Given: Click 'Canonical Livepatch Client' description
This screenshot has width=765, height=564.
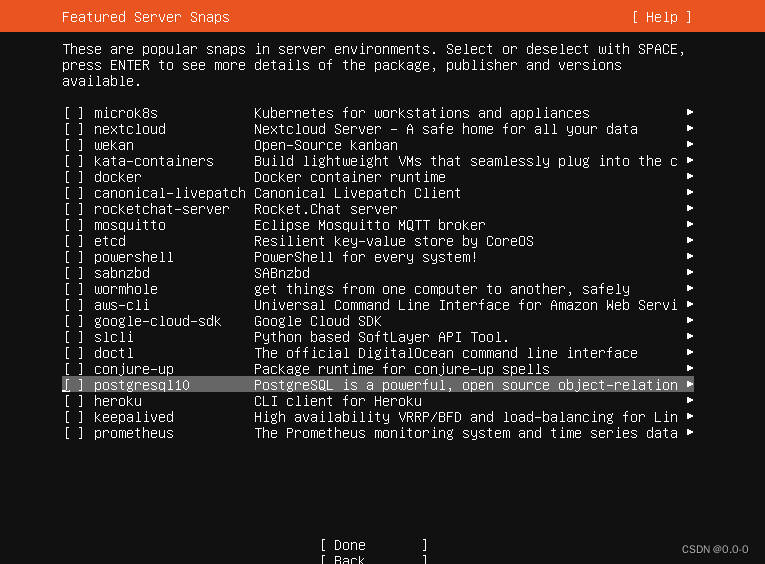Looking at the screenshot, I should coord(358,193).
